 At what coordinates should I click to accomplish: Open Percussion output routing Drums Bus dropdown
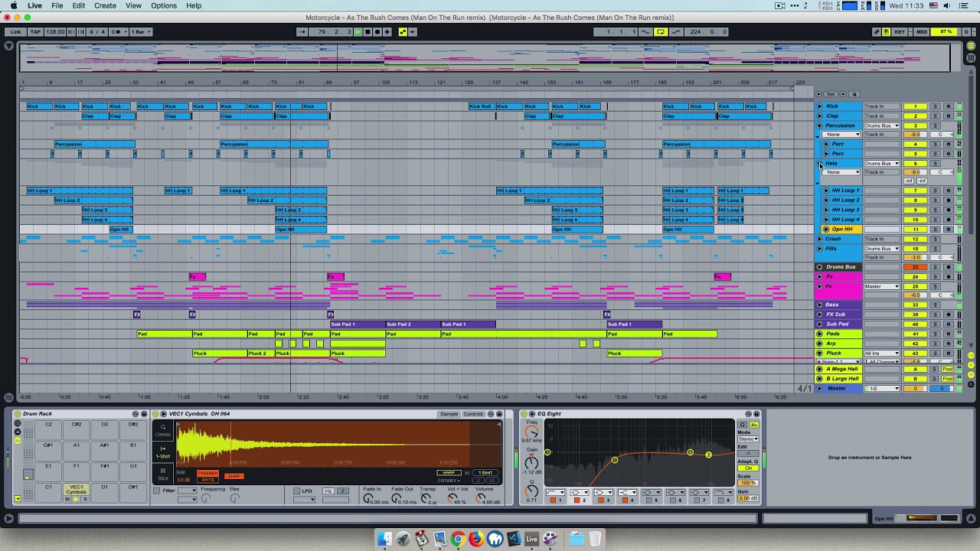[x=881, y=126]
